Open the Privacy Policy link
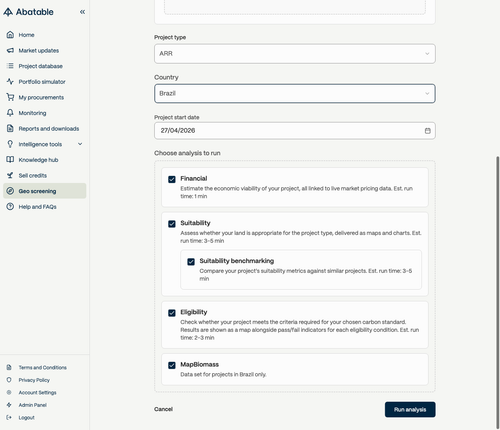This screenshot has width=500, height=430. pyautogui.click(x=34, y=380)
